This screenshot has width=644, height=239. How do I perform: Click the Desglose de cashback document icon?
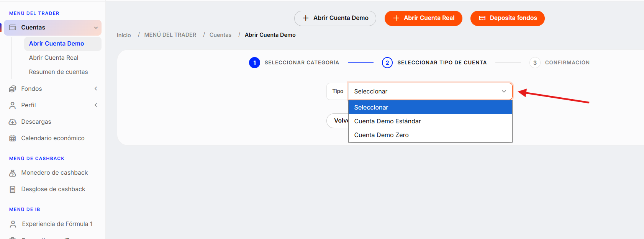click(13, 189)
